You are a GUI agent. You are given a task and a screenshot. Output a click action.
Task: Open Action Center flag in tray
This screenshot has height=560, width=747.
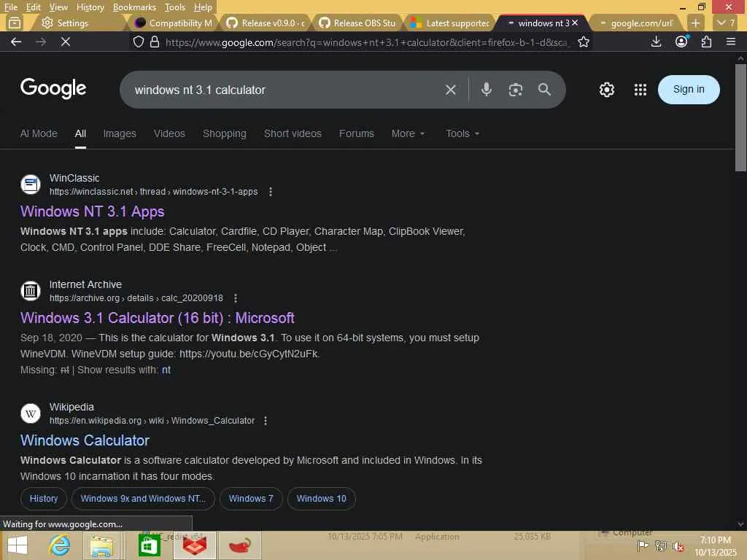point(643,545)
